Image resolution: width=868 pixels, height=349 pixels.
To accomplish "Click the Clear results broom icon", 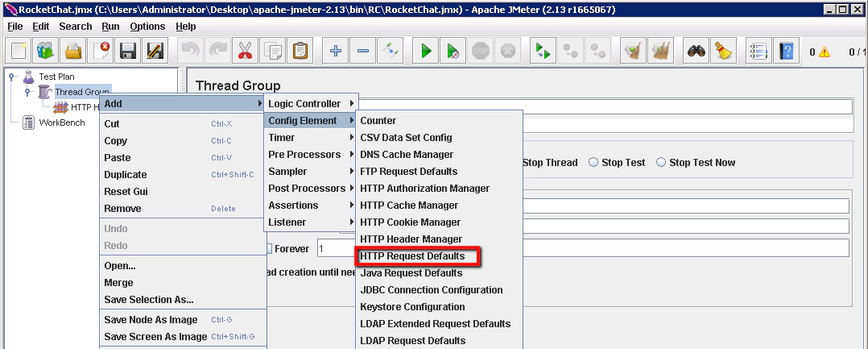I will [x=633, y=51].
